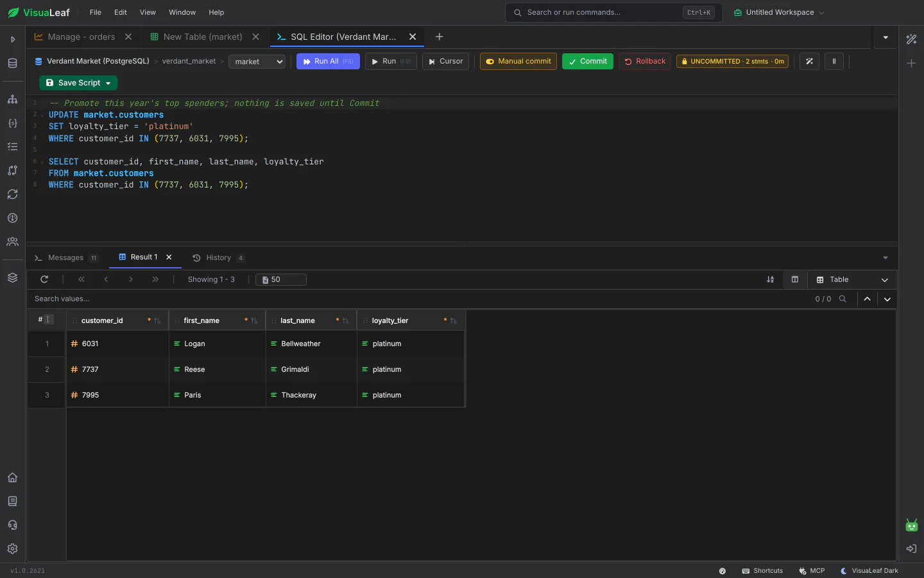Screen dimensions: 924x578
Task: Collapse the results panel chevron
Action: [x=886, y=258]
